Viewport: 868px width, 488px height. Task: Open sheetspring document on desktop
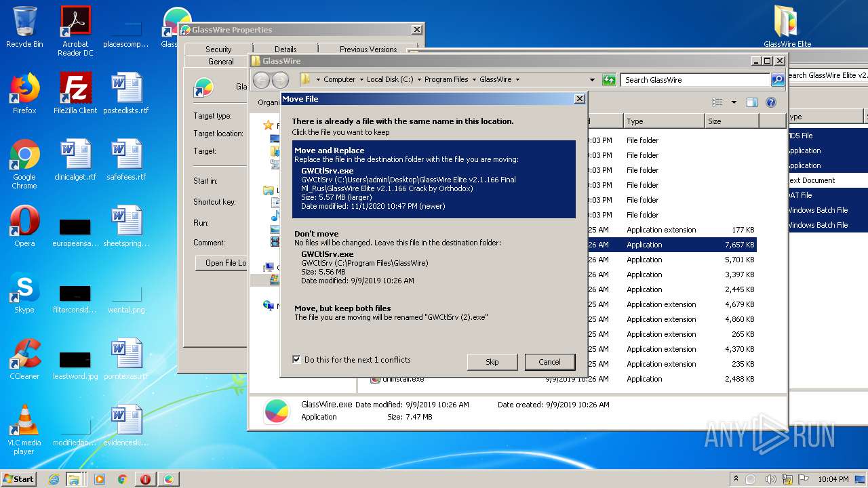[126, 226]
